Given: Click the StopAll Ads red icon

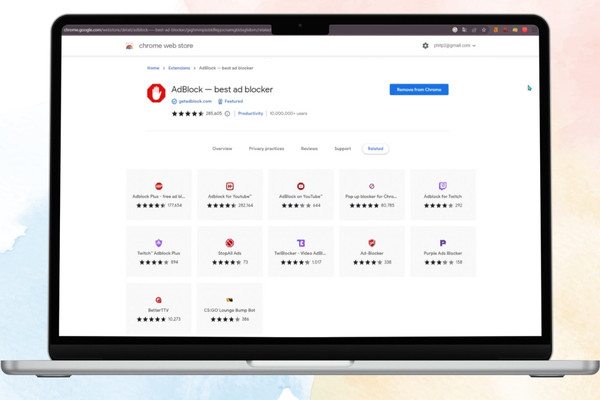Looking at the screenshot, I should [x=230, y=243].
